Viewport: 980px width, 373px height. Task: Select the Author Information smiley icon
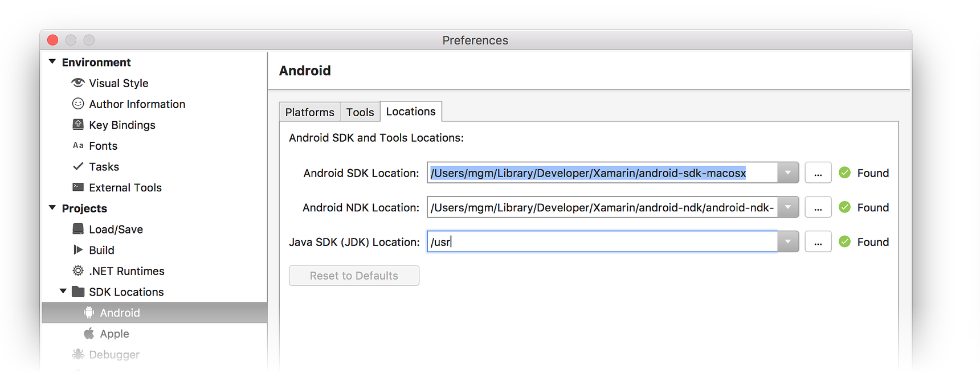pyautogui.click(x=78, y=104)
